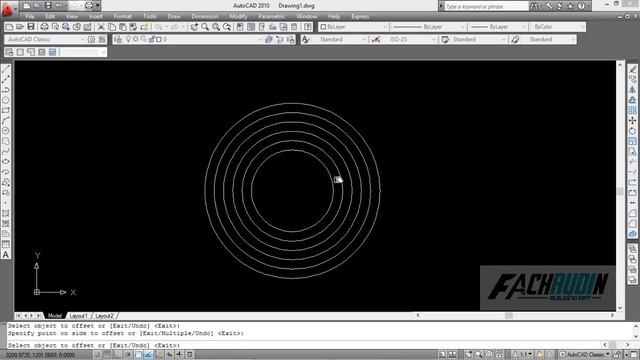The image size is (640, 360).
Task: Switch to the Layout2 tab
Action: pos(104,316)
